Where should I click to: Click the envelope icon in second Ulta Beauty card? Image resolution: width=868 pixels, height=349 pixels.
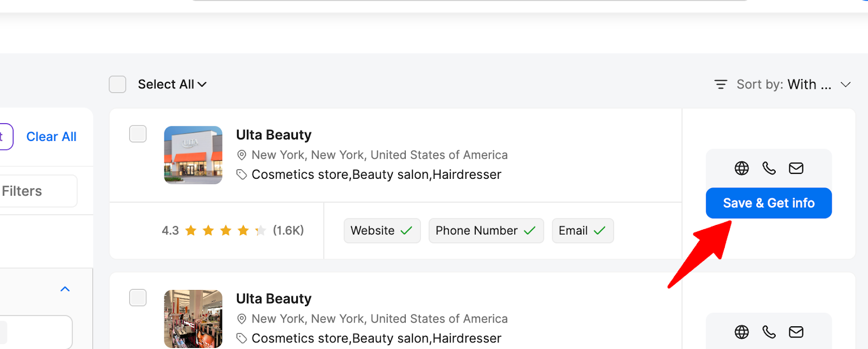coord(796,332)
